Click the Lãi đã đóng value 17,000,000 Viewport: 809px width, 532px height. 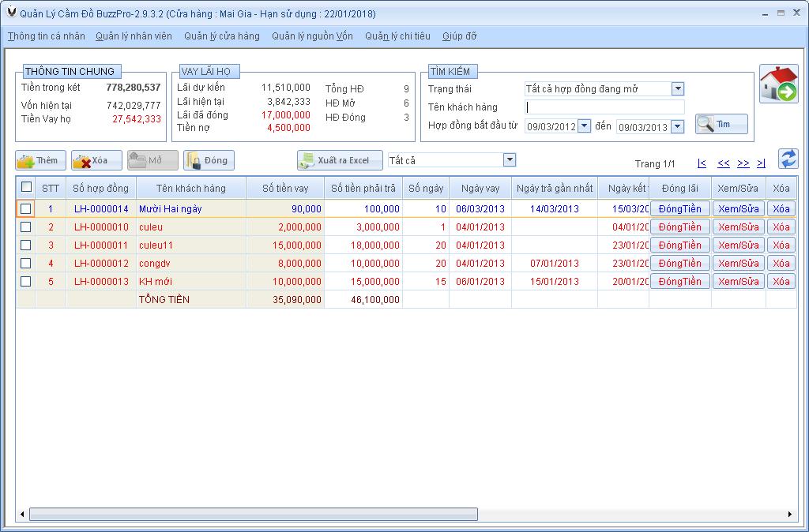click(x=286, y=115)
